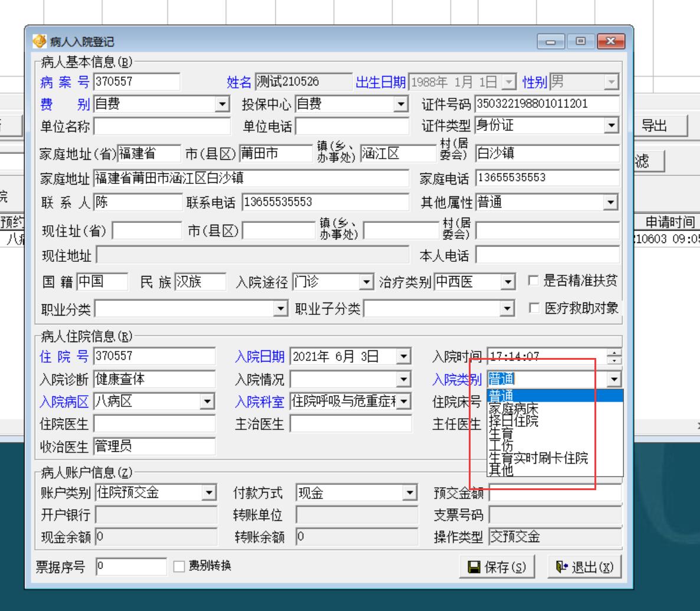Click the 家庭电话 input field
Image resolution: width=700 pixels, height=611 pixels.
coord(547,178)
